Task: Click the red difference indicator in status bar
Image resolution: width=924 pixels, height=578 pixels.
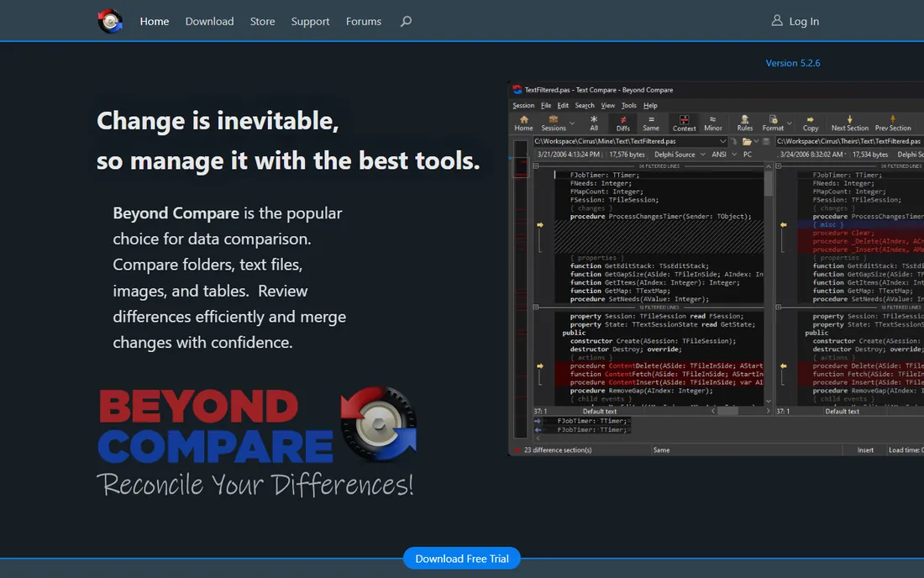Action: pyautogui.click(x=517, y=450)
